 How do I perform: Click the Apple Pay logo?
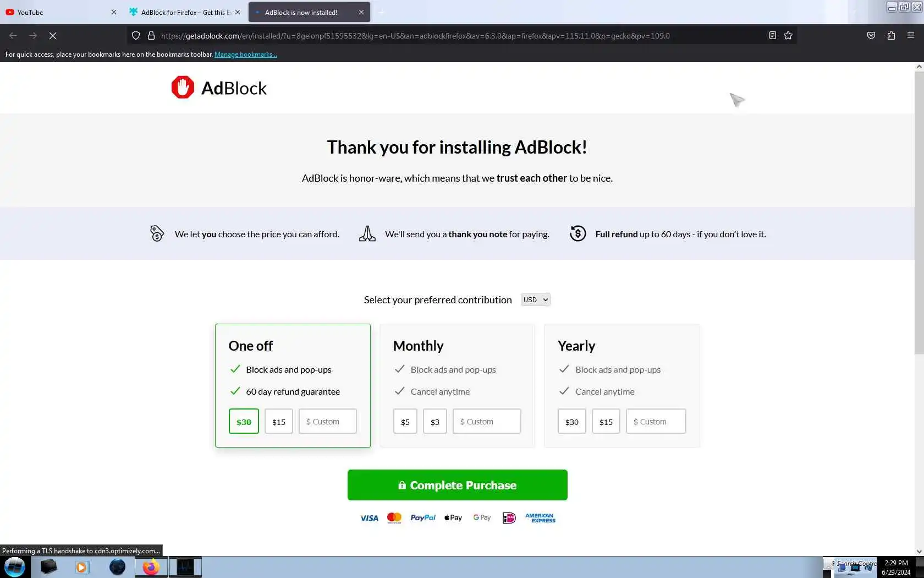[453, 518]
